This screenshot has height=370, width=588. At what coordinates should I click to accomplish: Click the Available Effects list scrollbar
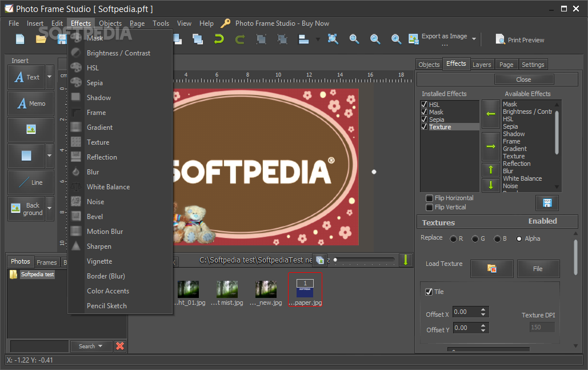point(557,133)
